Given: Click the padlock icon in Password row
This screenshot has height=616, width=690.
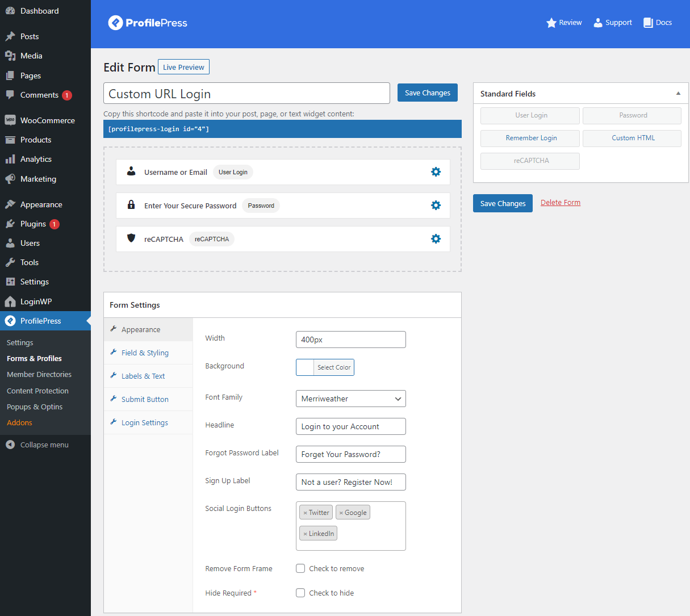Looking at the screenshot, I should [131, 205].
